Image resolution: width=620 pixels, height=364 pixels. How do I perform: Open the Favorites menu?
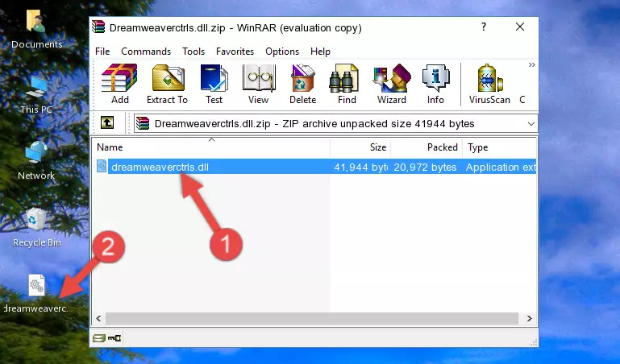coord(235,52)
